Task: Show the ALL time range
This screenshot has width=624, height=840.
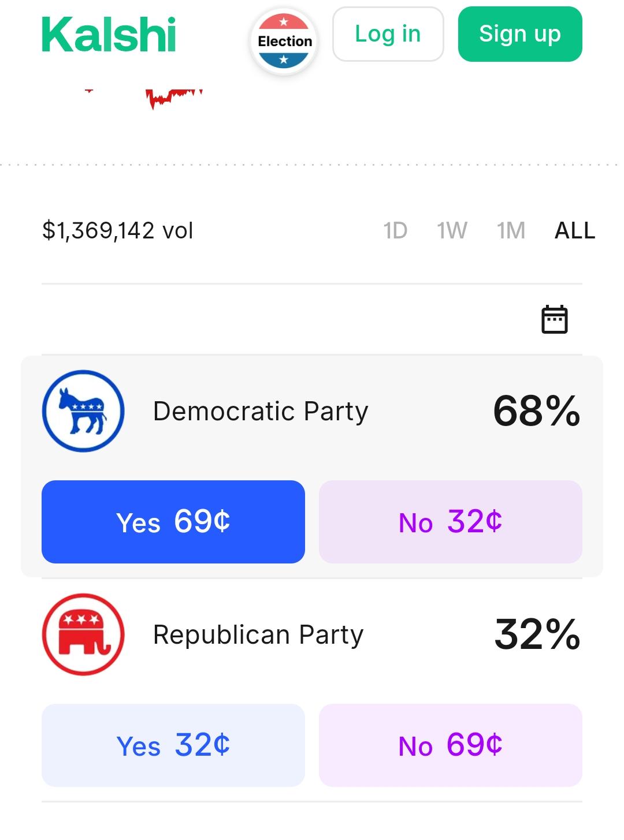Action: tap(574, 231)
